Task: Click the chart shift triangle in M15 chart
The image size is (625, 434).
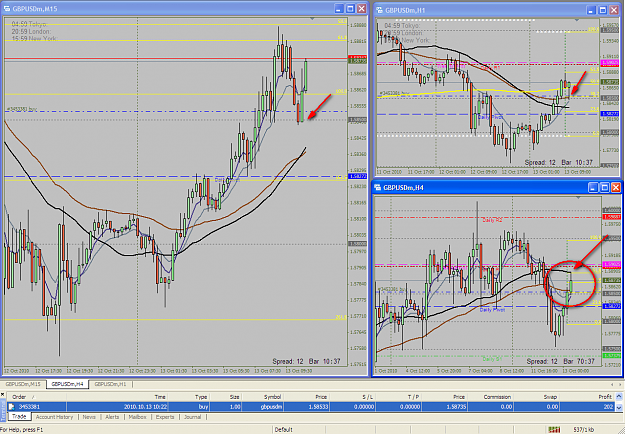Action: coord(312,19)
